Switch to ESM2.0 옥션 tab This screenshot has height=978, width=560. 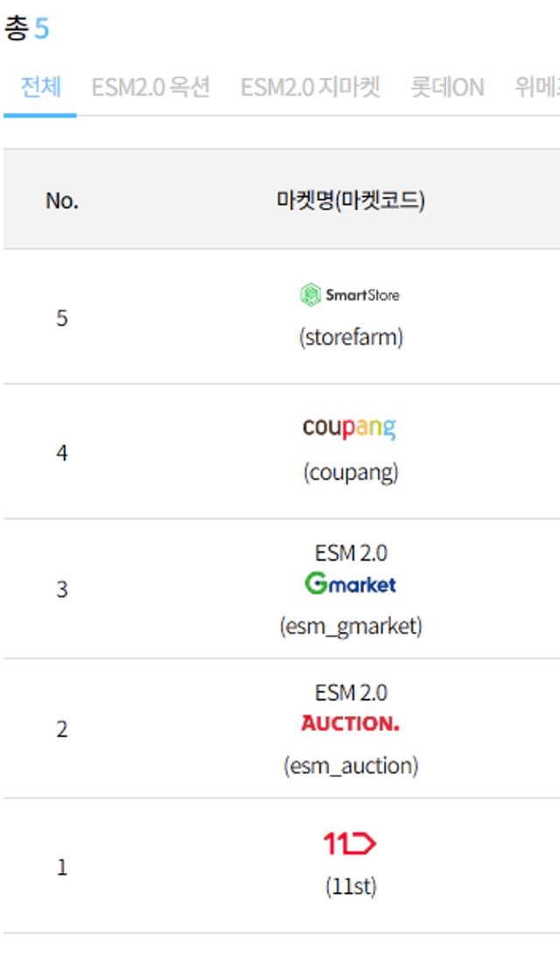point(150,88)
